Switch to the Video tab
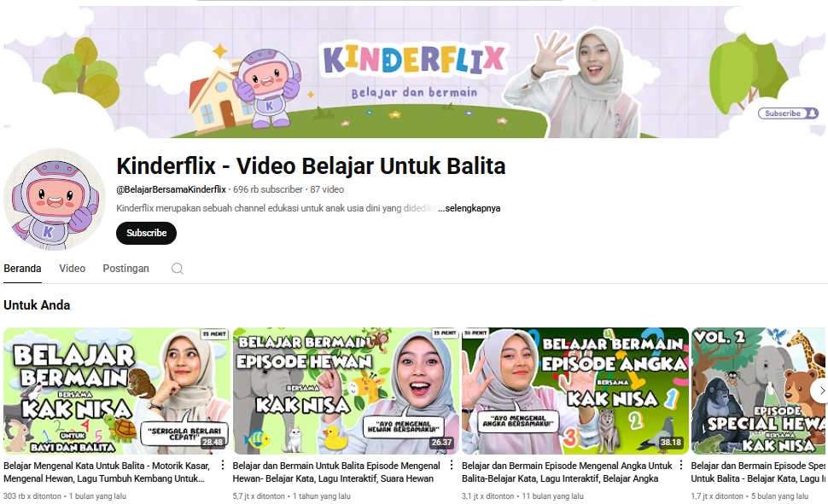The image size is (828, 504). tap(73, 269)
